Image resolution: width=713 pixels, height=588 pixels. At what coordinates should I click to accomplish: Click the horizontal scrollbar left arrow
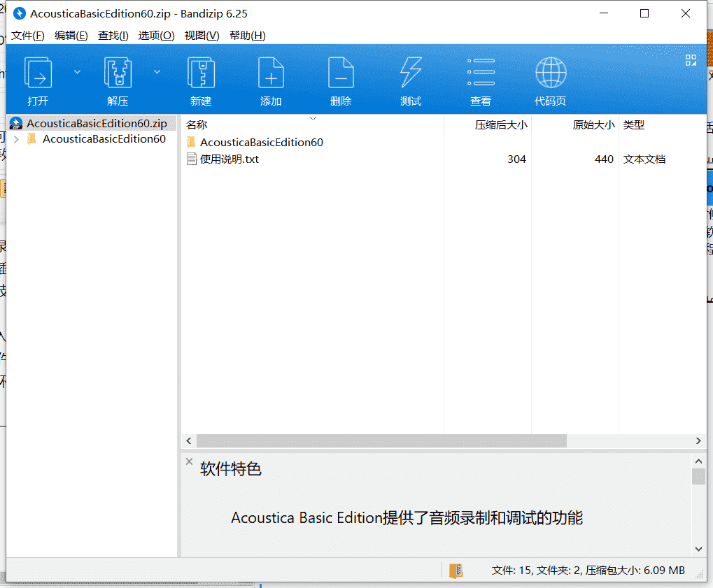[189, 440]
